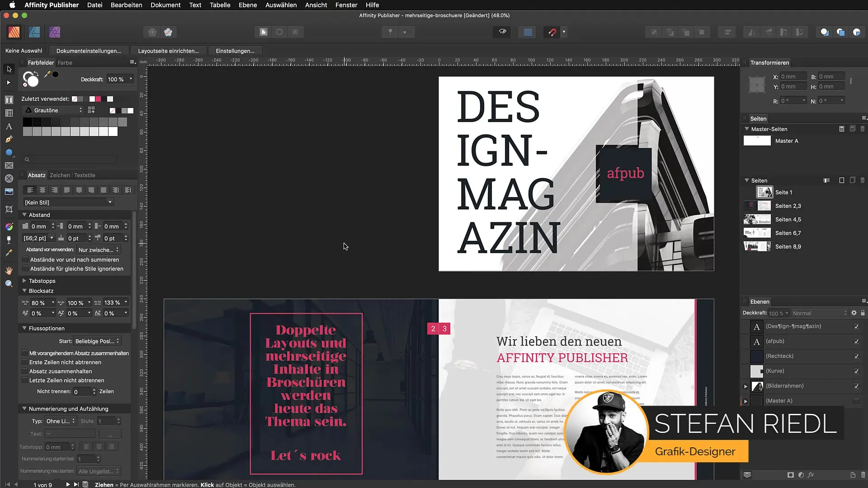Select the Place Image tool
Screen dimensions: 868x488
pos(9,192)
